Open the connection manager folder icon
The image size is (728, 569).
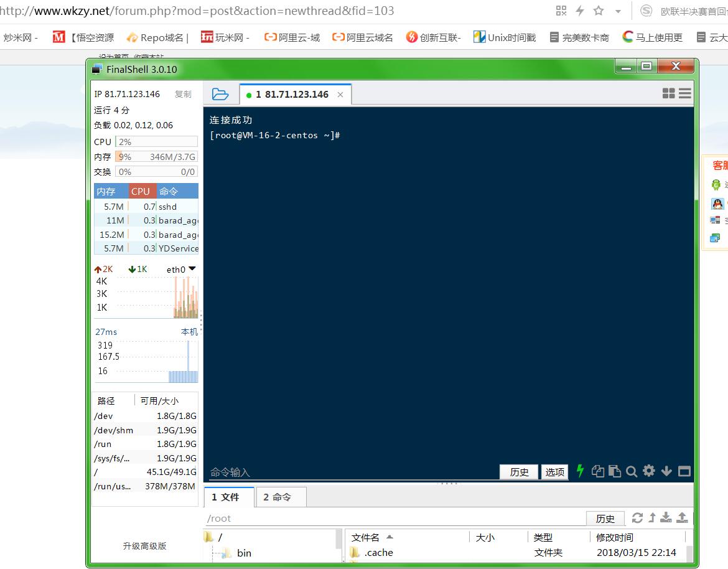coord(220,94)
